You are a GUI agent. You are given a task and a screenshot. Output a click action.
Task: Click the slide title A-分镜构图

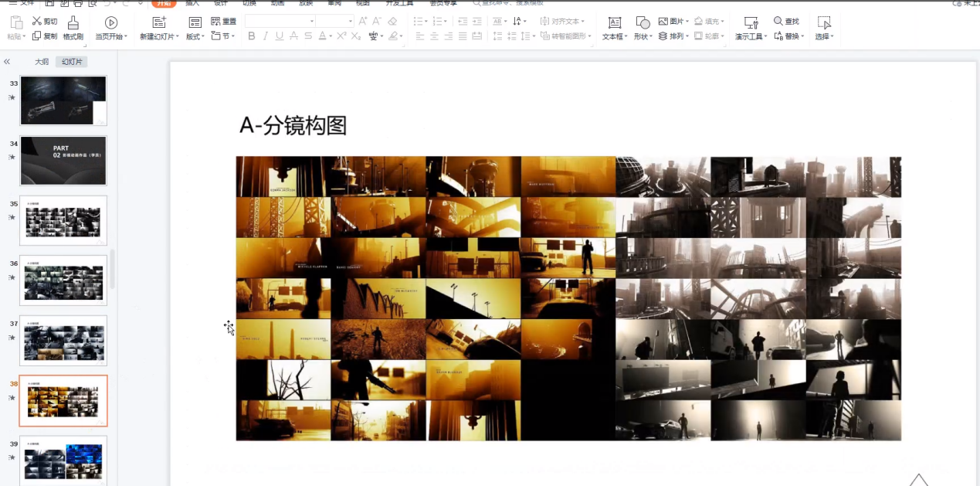pos(293,125)
